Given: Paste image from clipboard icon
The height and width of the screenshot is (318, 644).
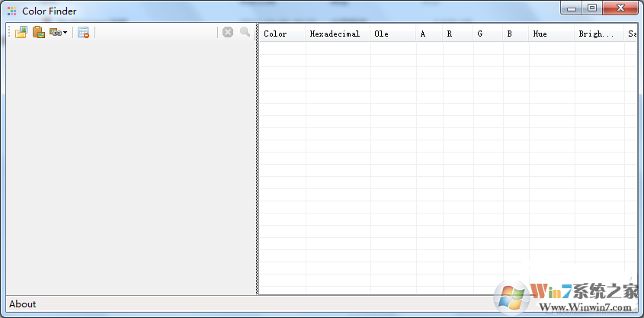Looking at the screenshot, I should point(39,32).
